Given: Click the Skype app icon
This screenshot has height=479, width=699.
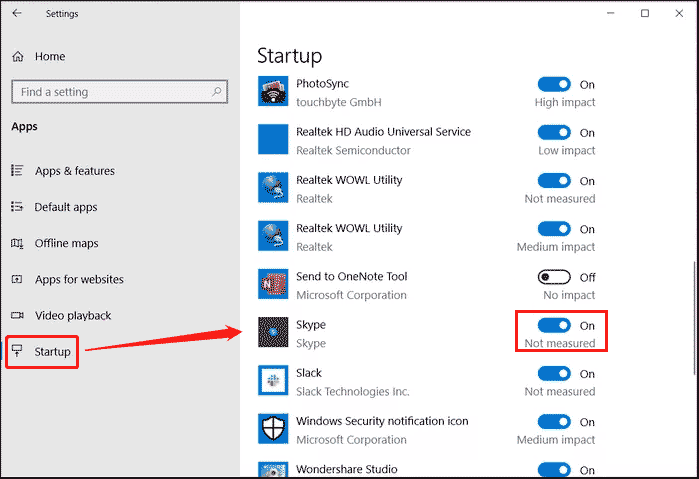Looking at the screenshot, I should point(273,332).
